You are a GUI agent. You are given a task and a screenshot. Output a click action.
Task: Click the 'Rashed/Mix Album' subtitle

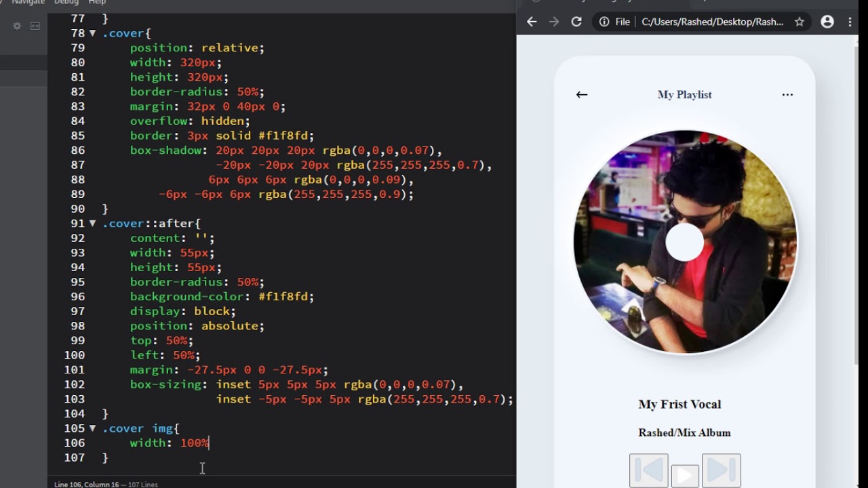684,432
